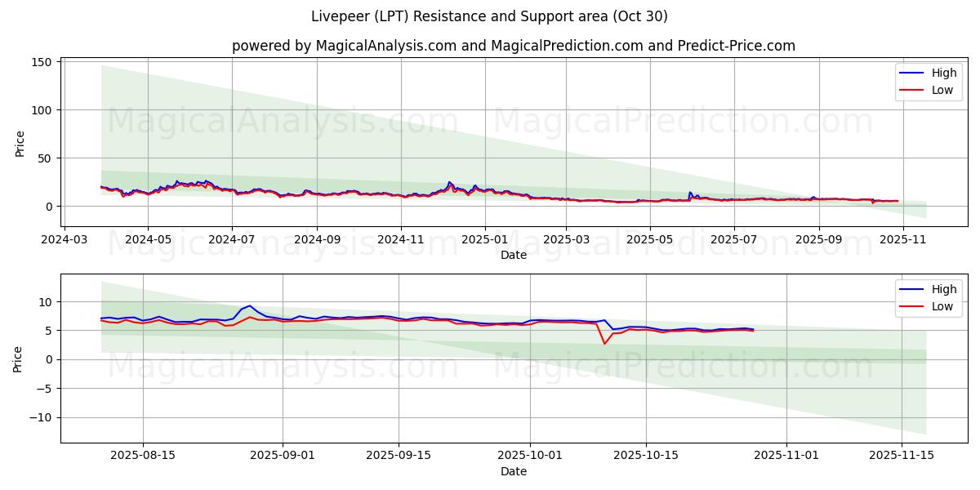Click the red Low line sample in bottom legend

[912, 305]
